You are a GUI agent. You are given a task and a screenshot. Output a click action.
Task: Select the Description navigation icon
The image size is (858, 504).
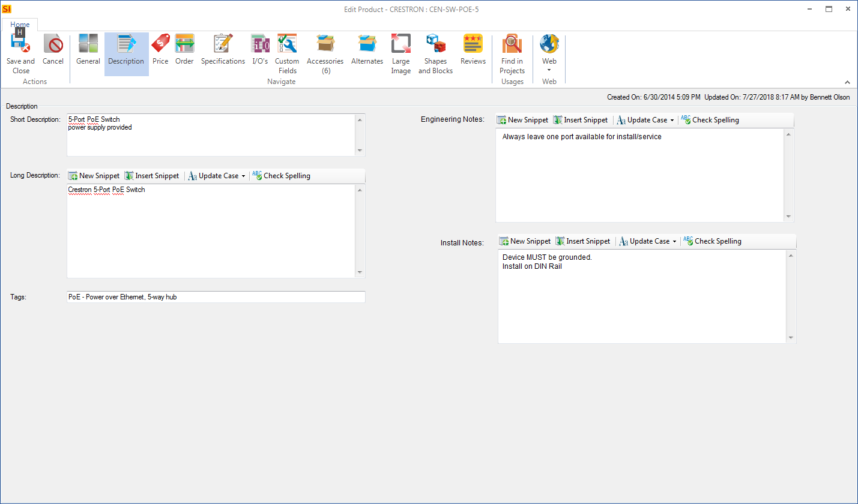(126, 54)
